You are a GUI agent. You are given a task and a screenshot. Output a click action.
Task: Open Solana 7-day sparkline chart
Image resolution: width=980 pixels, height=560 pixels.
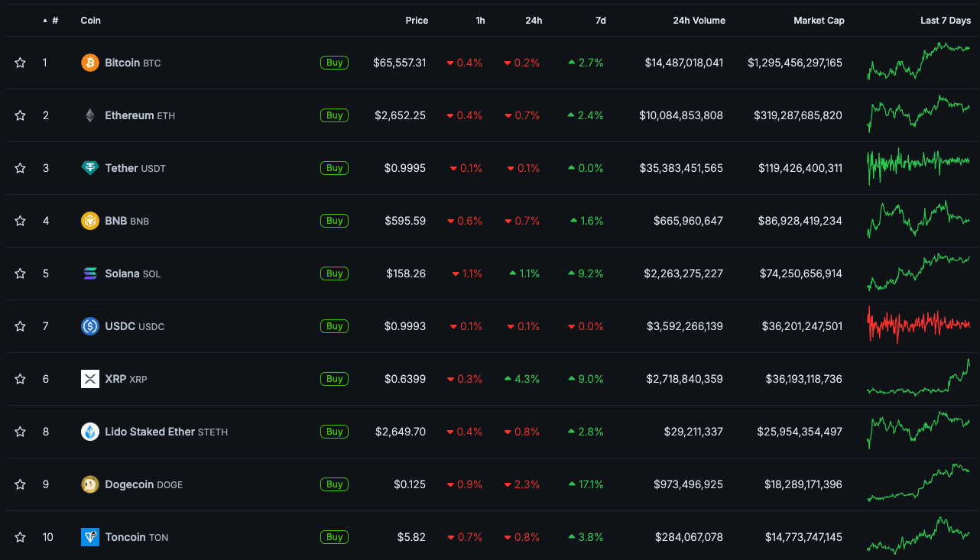(918, 272)
